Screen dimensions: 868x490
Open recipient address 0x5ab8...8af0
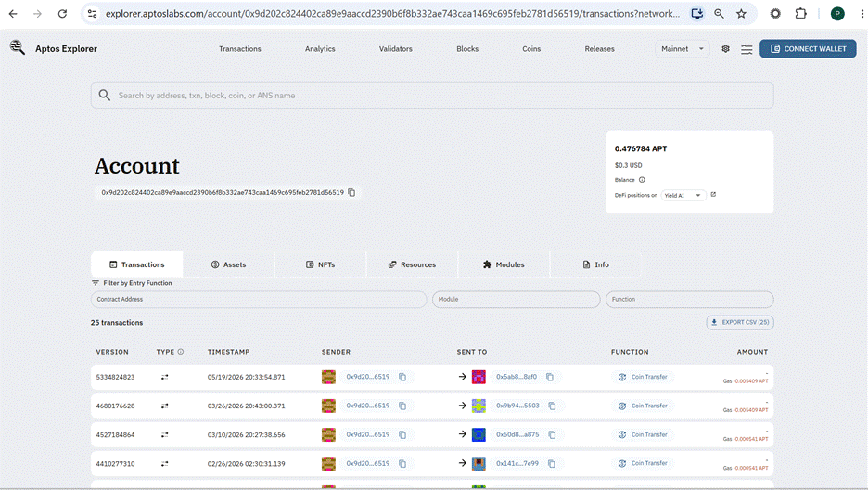point(516,377)
